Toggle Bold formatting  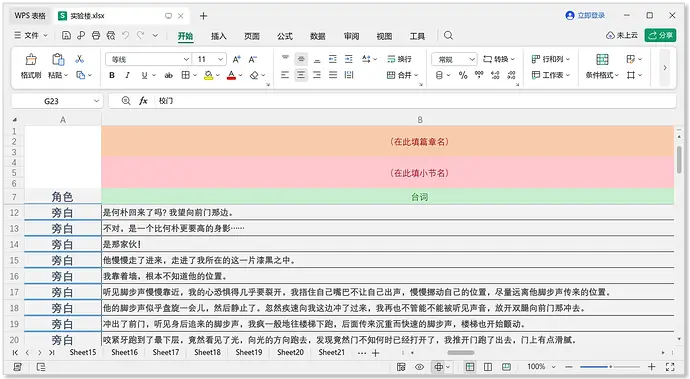click(112, 75)
